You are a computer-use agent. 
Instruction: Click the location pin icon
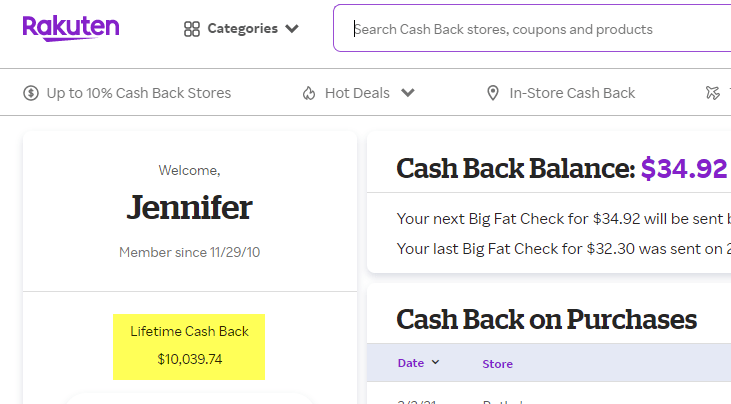(492, 93)
